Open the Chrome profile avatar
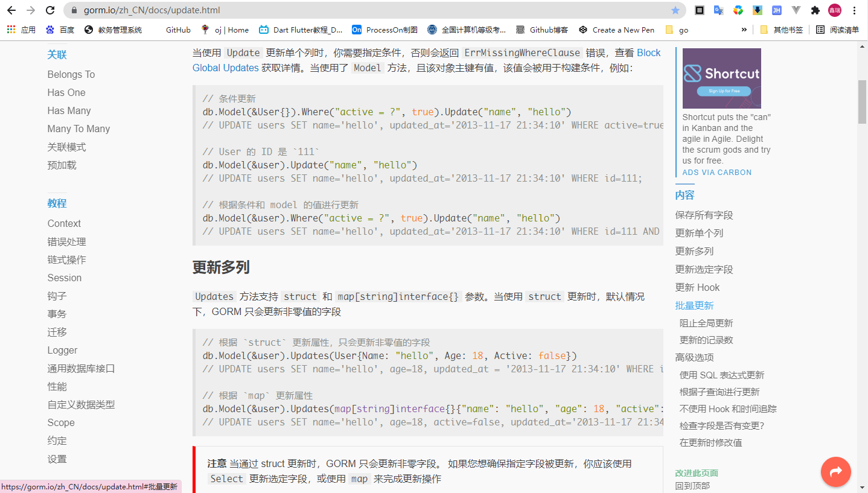 [835, 10]
